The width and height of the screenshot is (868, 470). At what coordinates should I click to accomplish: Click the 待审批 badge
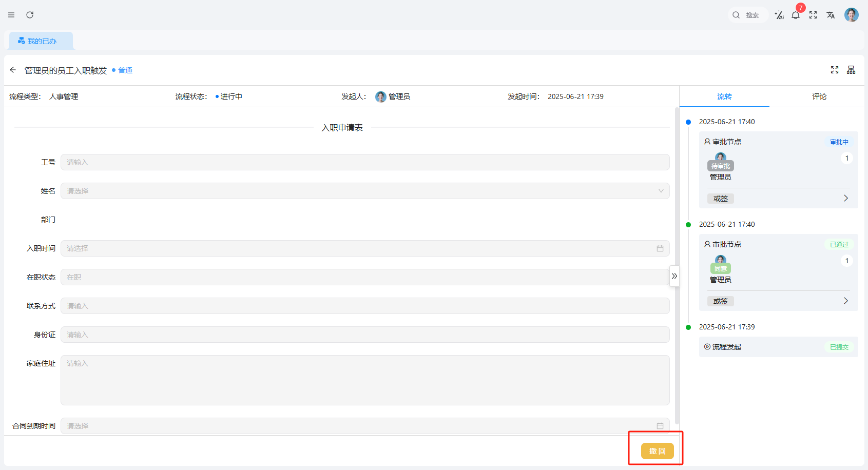721,166
